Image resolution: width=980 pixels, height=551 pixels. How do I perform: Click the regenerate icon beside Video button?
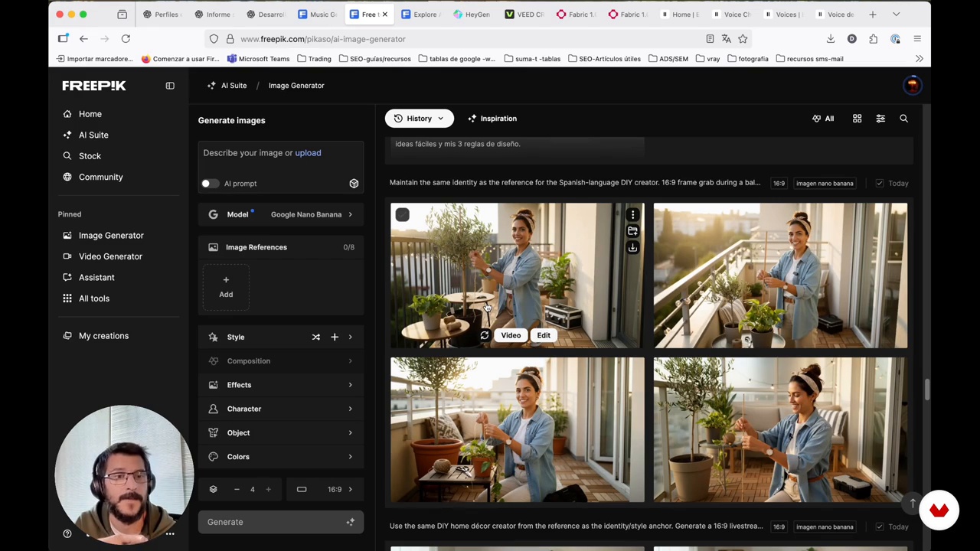[485, 335]
